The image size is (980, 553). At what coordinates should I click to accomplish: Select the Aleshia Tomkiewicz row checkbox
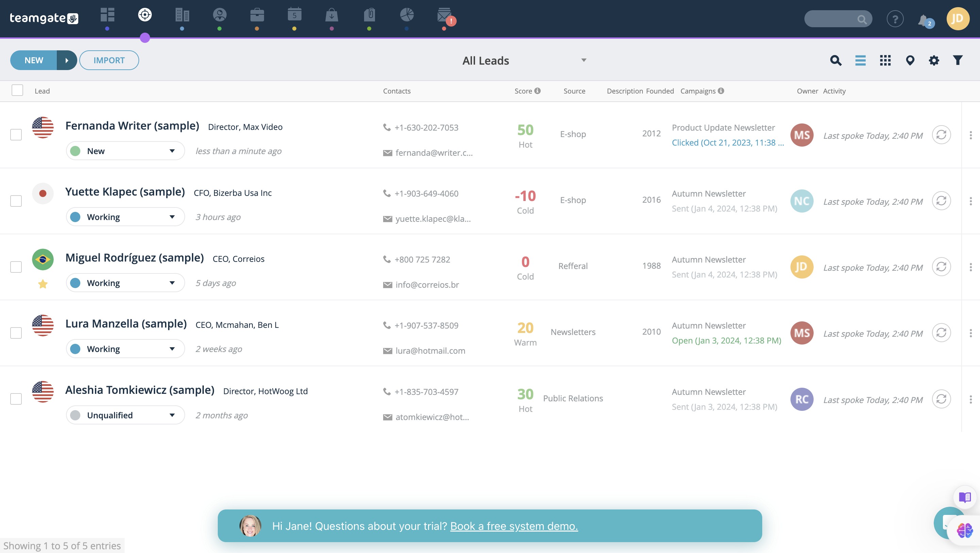click(x=16, y=399)
